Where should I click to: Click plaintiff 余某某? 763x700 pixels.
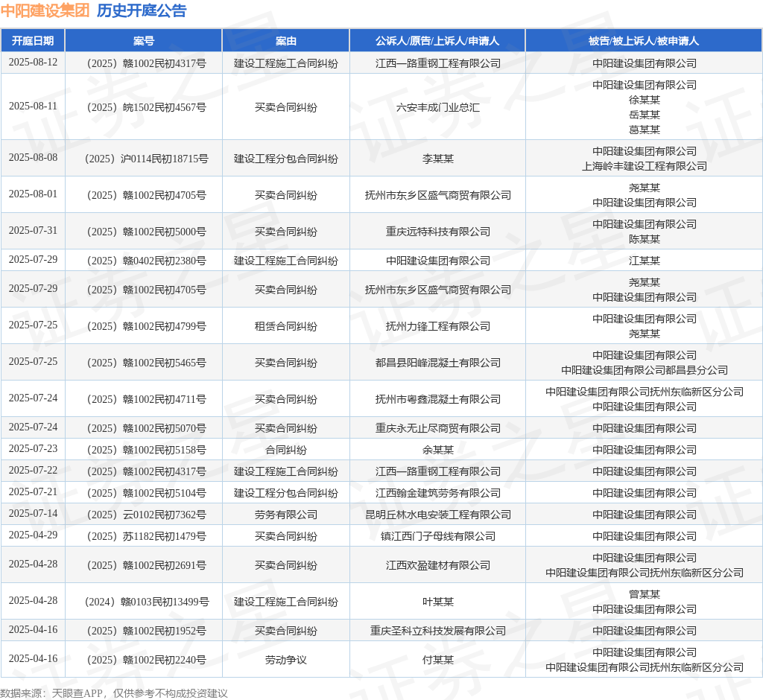(x=437, y=450)
